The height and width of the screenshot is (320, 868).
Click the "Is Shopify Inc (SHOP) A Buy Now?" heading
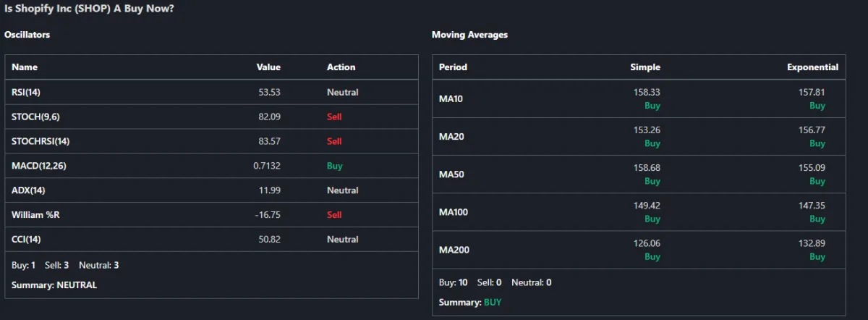pos(89,9)
